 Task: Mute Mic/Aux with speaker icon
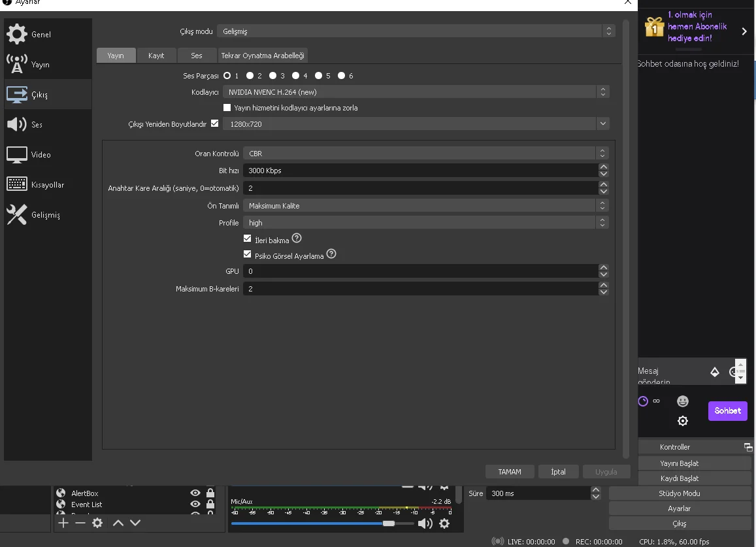(x=425, y=523)
